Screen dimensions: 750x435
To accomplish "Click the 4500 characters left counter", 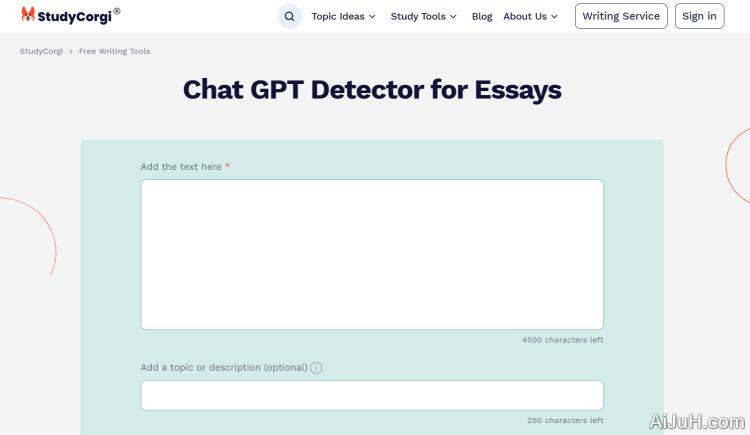I will (x=562, y=340).
